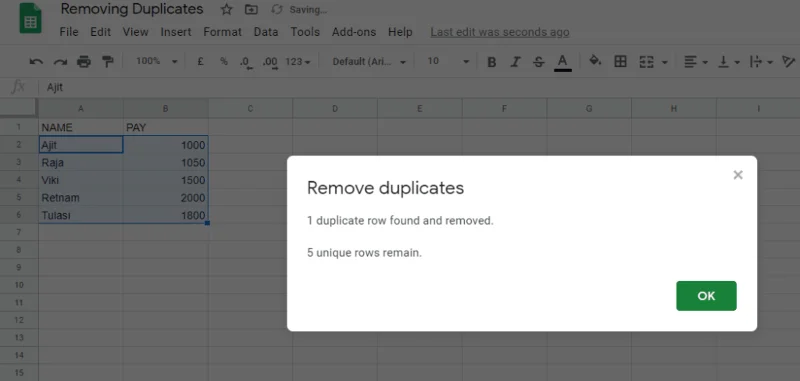Select cell containing Viki

[x=81, y=180]
